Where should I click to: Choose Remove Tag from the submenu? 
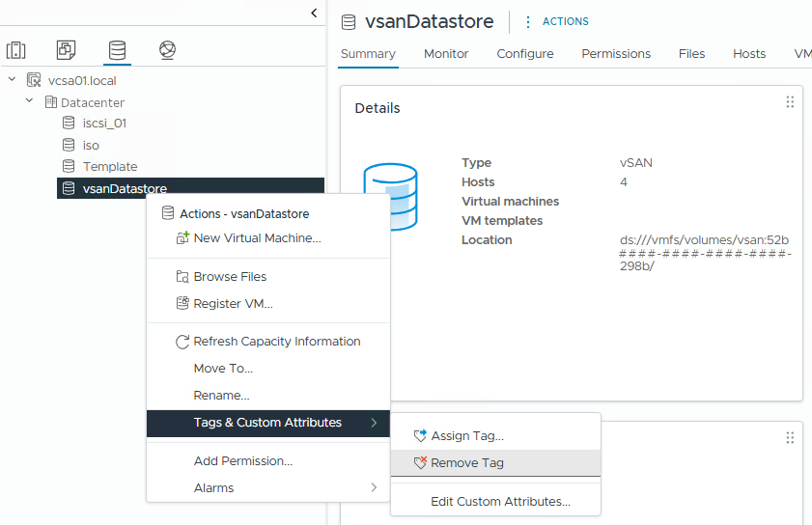tap(467, 463)
